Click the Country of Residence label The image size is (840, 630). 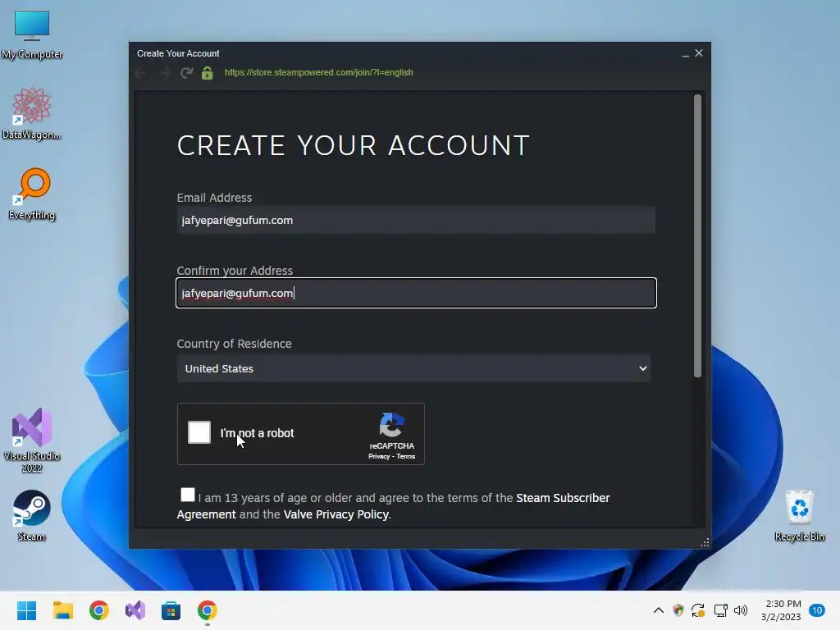pos(234,344)
